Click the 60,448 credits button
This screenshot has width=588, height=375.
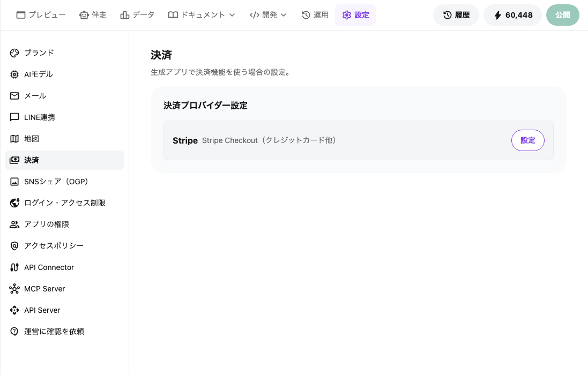coord(512,15)
